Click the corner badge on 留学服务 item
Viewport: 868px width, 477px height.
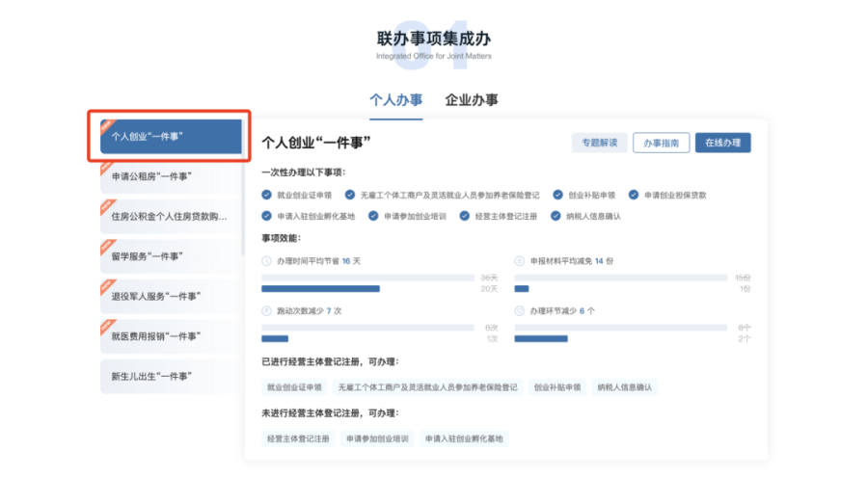click(106, 247)
